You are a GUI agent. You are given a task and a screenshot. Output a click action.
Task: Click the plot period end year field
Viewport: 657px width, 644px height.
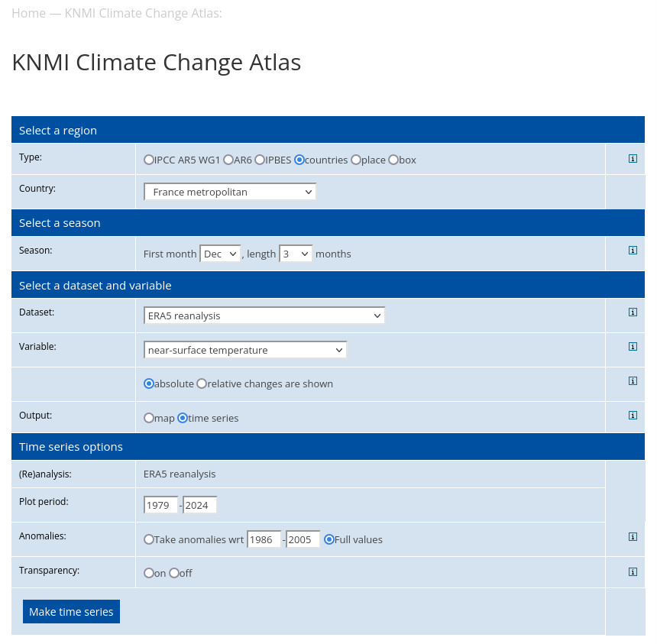click(x=200, y=505)
